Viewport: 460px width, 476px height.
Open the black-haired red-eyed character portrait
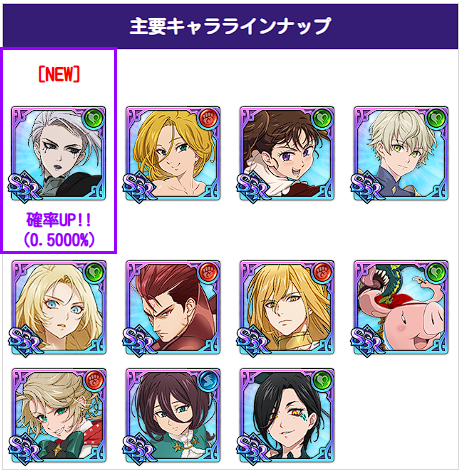[x=287, y=415]
